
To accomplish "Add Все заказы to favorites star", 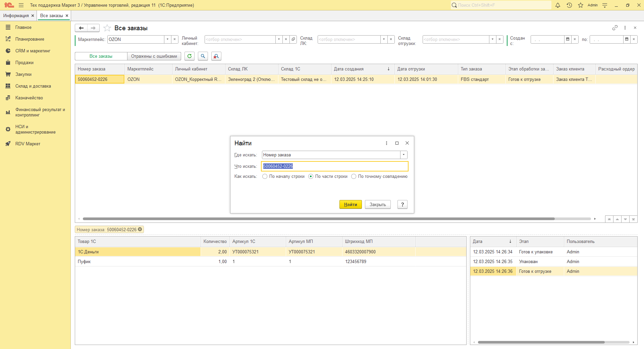I will [x=107, y=28].
